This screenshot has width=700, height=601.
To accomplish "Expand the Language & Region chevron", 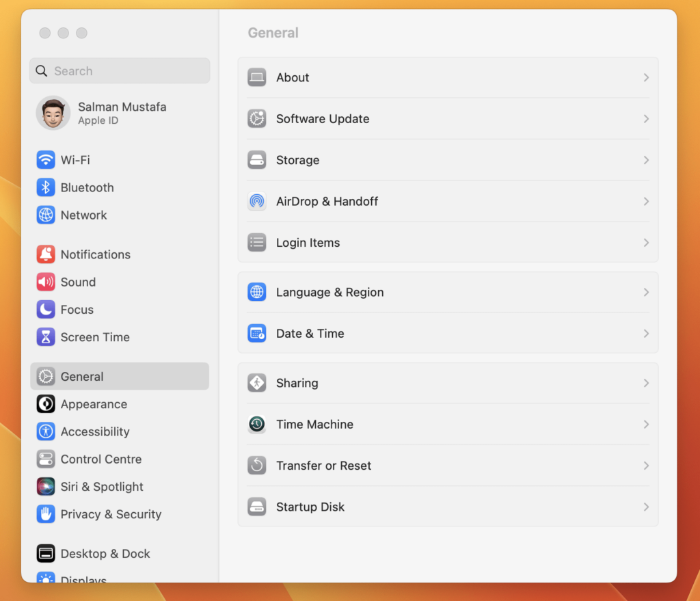I will point(646,292).
